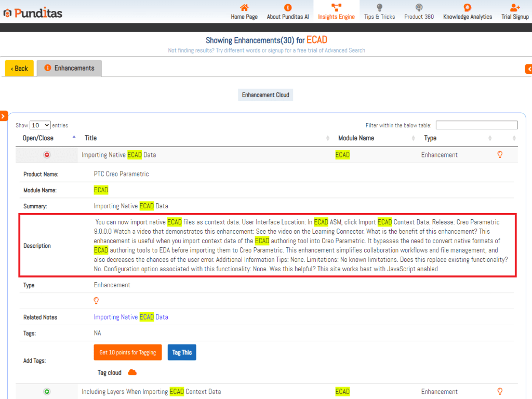This screenshot has width=532, height=399.
Task: Open Knowledge Analytics page
Action: (x=467, y=11)
